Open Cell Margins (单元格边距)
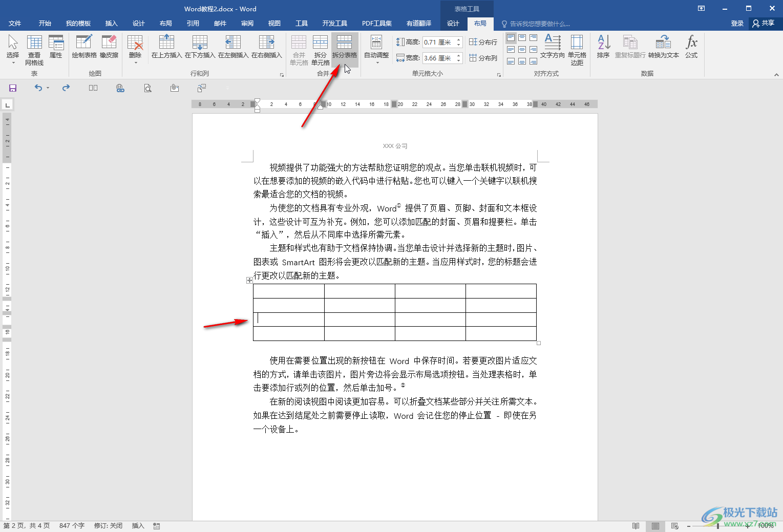Screen dimensions: 783x532 coord(577,50)
